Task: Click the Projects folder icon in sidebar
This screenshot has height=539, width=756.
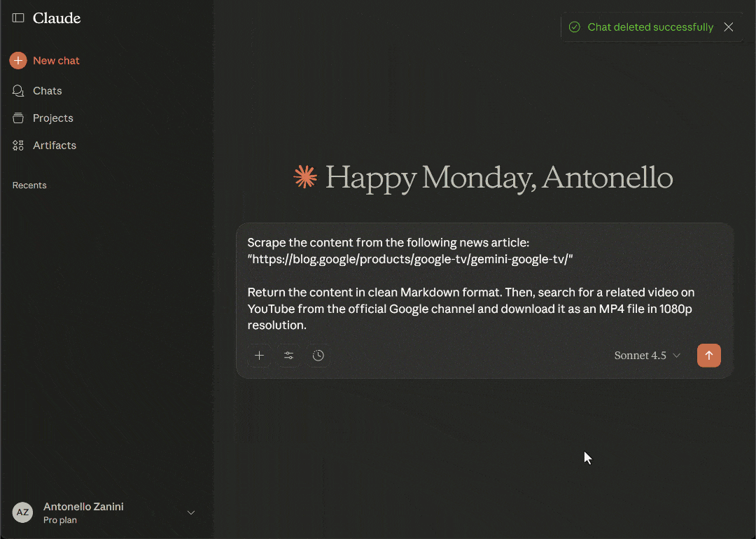Action: tap(18, 118)
